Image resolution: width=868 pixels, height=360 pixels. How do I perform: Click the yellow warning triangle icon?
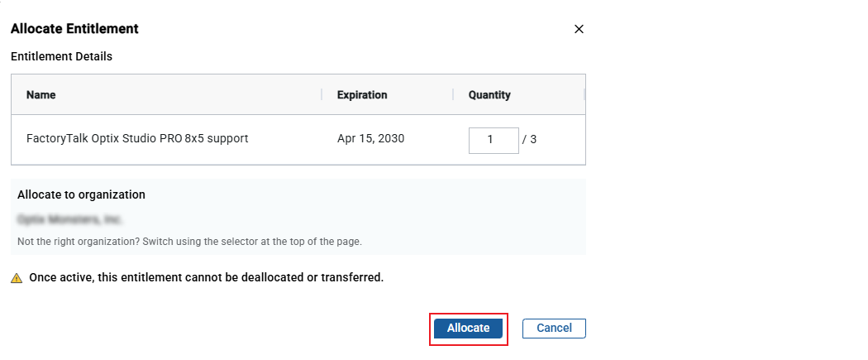point(17,278)
